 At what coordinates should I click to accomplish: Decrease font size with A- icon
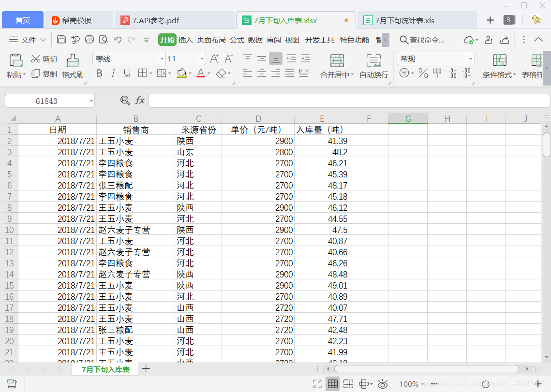click(x=228, y=58)
